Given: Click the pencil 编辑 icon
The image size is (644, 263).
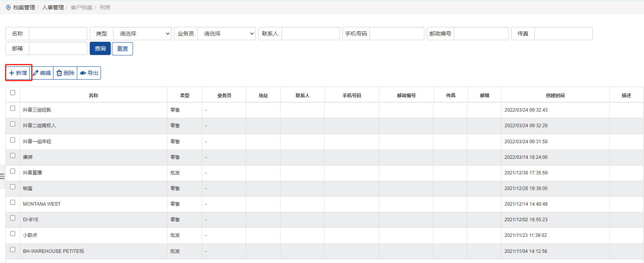Looking at the screenshot, I should (x=36, y=73).
